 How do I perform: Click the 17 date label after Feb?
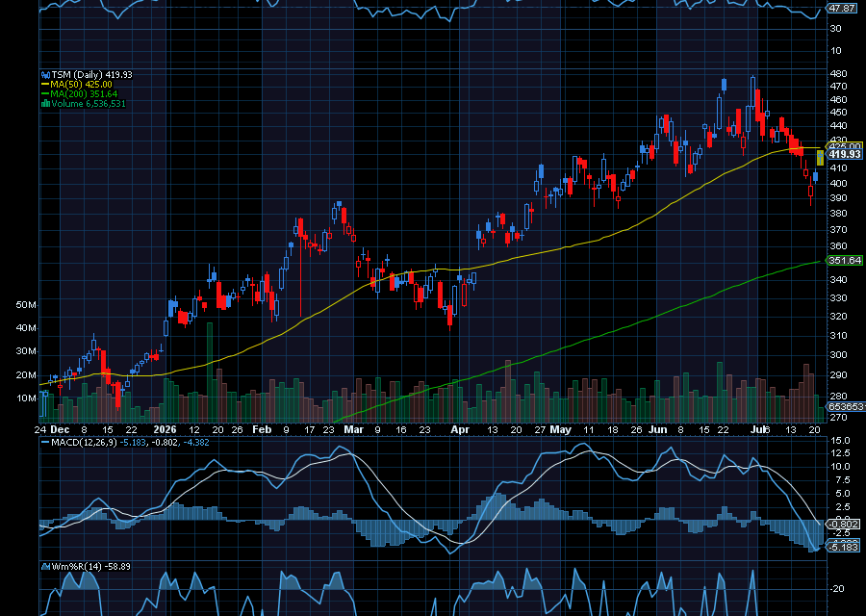pos(309,429)
